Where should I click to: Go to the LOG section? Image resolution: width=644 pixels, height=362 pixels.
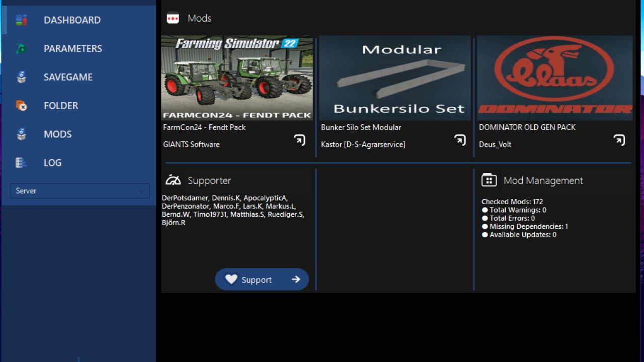[52, 162]
